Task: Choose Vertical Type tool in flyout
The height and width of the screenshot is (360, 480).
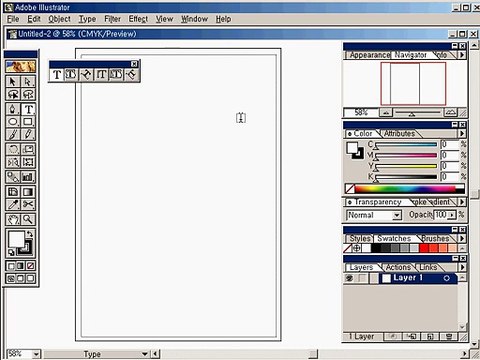Action: coord(101,75)
